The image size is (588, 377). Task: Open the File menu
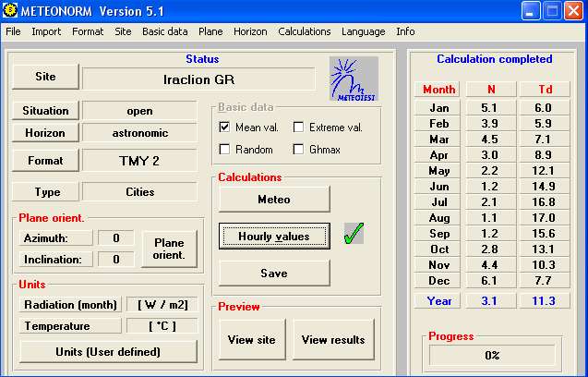pos(13,31)
